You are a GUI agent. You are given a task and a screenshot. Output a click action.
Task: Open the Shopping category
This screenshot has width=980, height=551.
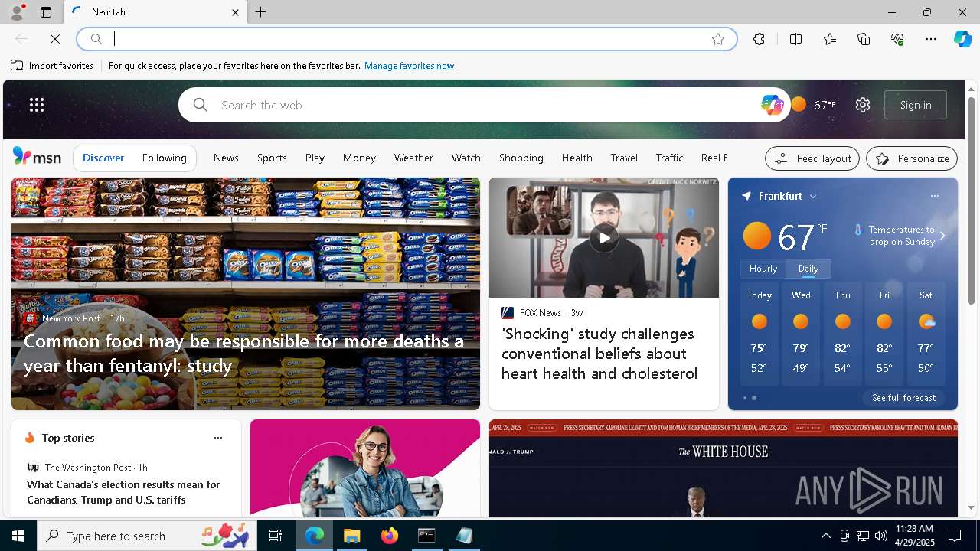[521, 158]
